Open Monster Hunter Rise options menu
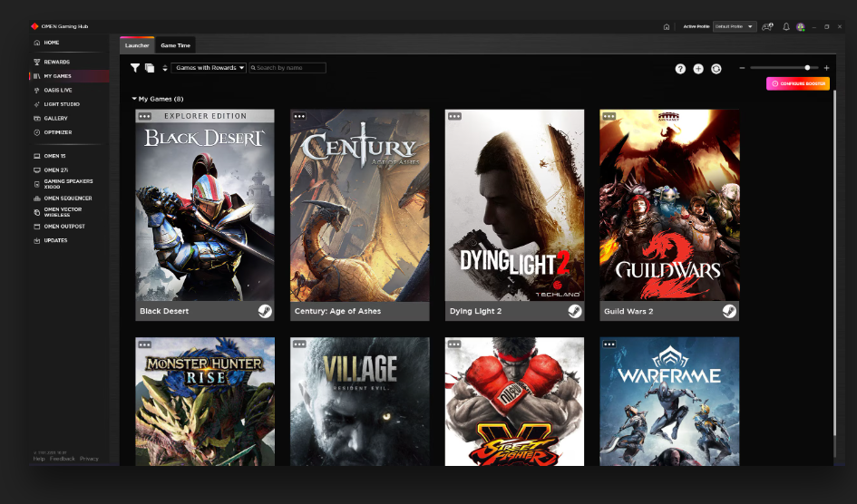The image size is (857, 504). pos(145,344)
